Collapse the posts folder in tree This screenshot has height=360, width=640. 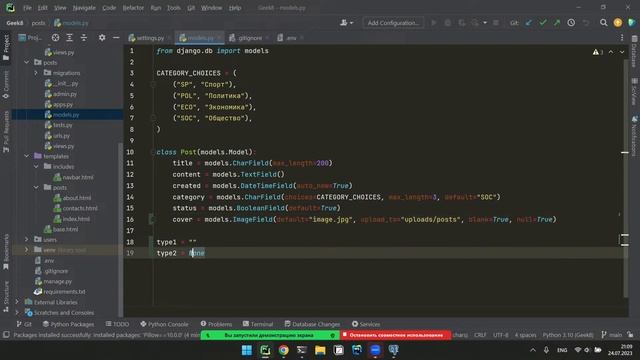click(x=27, y=62)
